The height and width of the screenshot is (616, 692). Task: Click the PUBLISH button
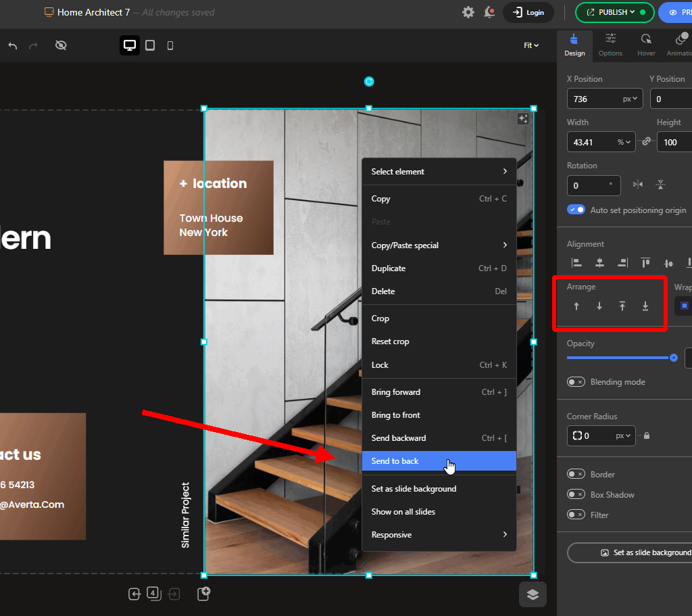click(x=614, y=12)
